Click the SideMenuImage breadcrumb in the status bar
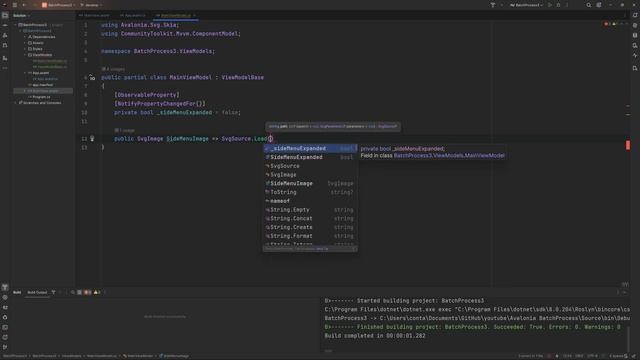This screenshot has width=640, height=360. pos(174,356)
